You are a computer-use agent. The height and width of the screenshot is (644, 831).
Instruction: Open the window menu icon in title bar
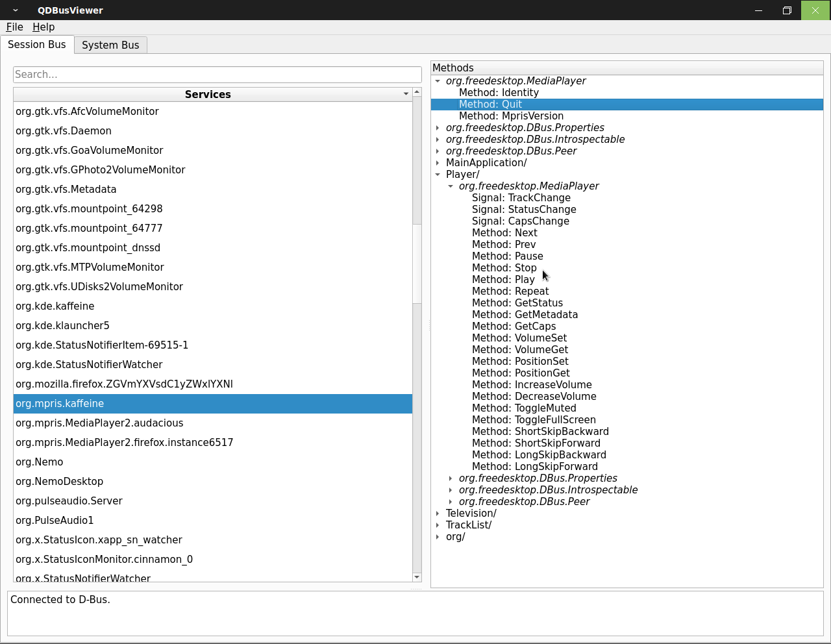(15, 10)
